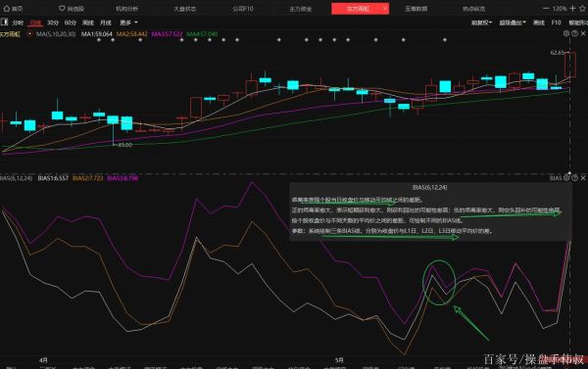
Task: Open the 大盘状态 tab
Action: [x=185, y=8]
